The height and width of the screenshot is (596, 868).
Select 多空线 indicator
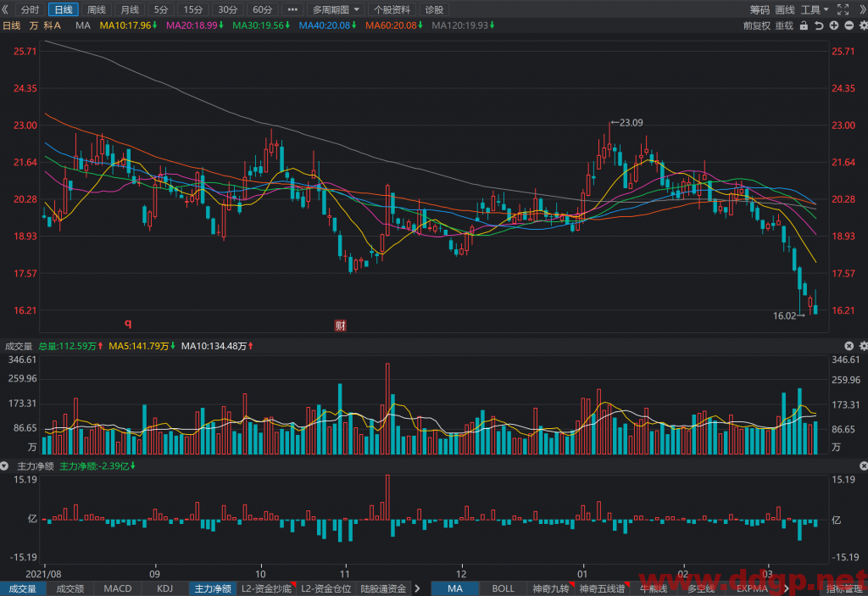pos(701,588)
